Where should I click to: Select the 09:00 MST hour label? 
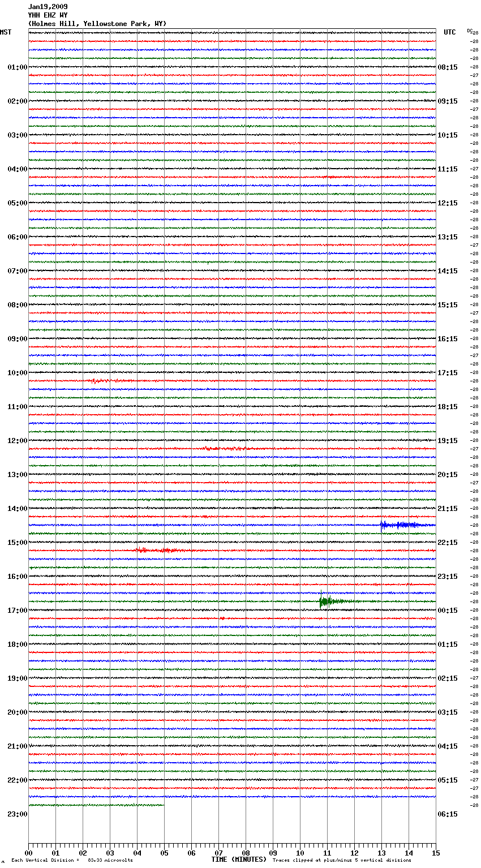(18, 339)
